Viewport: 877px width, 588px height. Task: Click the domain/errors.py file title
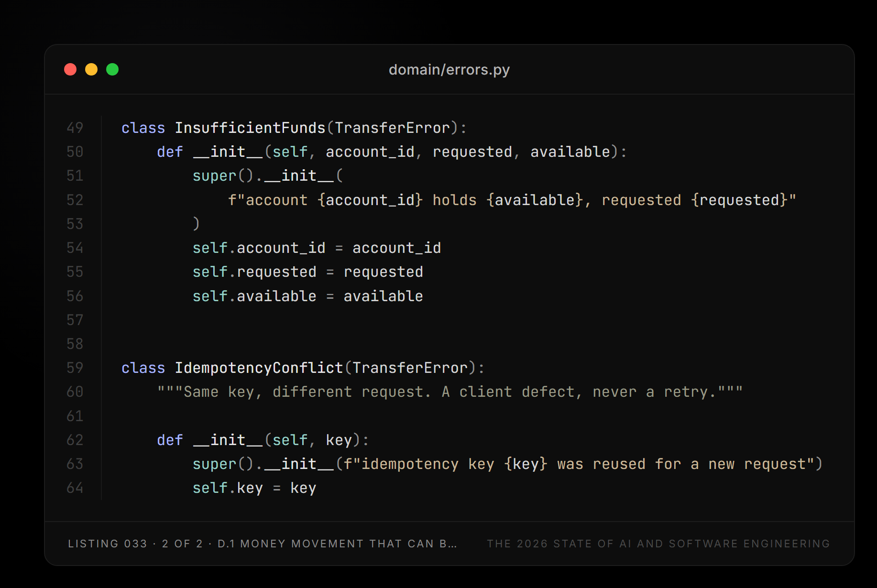click(449, 70)
